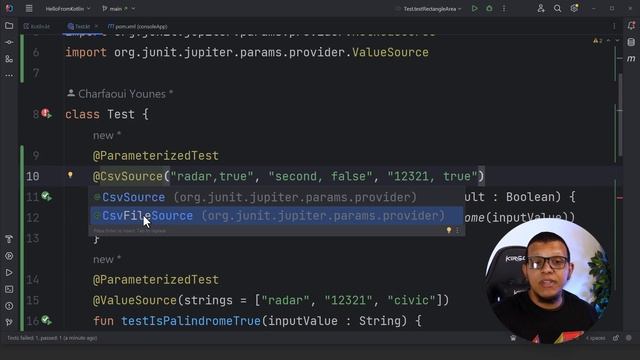The width and height of the screenshot is (640, 360).
Task: Click the editor vertical scrollbar
Action: pyautogui.click(x=620, y=115)
